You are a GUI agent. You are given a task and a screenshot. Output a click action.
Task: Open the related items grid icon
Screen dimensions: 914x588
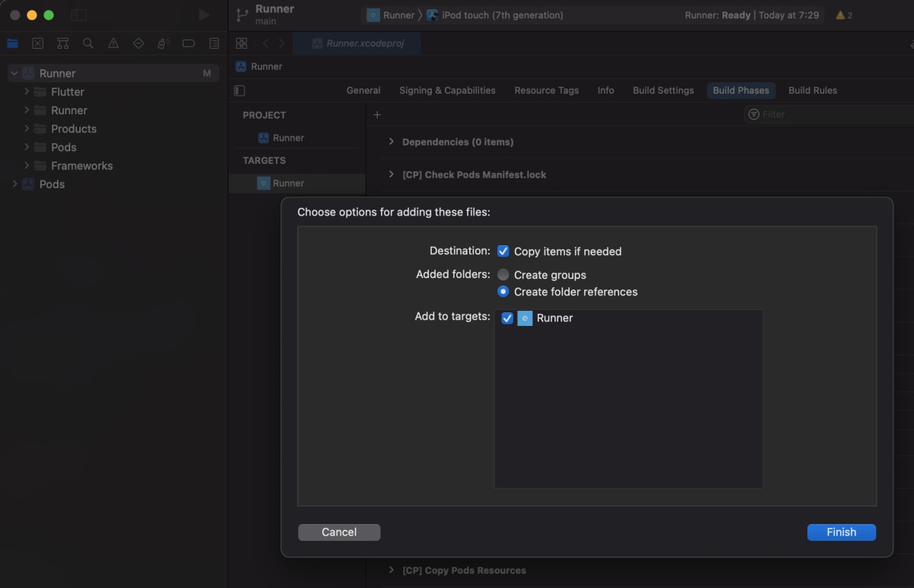(241, 43)
